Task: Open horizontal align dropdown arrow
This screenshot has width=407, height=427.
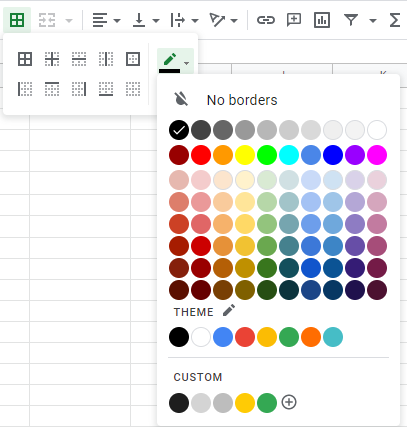Action: (117, 21)
